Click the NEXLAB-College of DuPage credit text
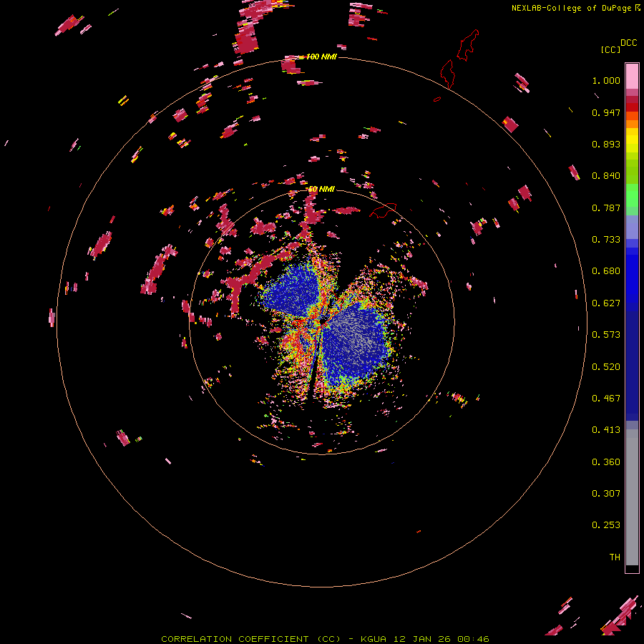644x644 pixels. coord(571,8)
